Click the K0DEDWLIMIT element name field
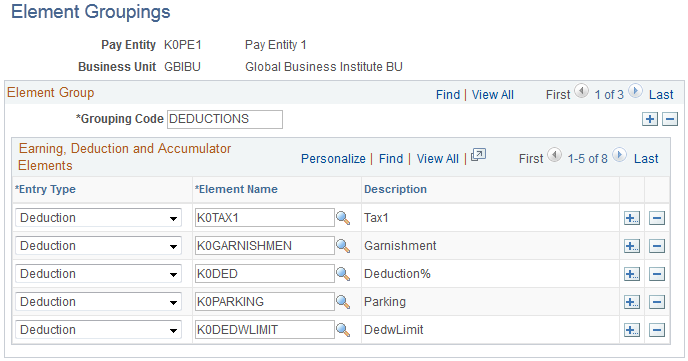 pyautogui.click(x=265, y=330)
